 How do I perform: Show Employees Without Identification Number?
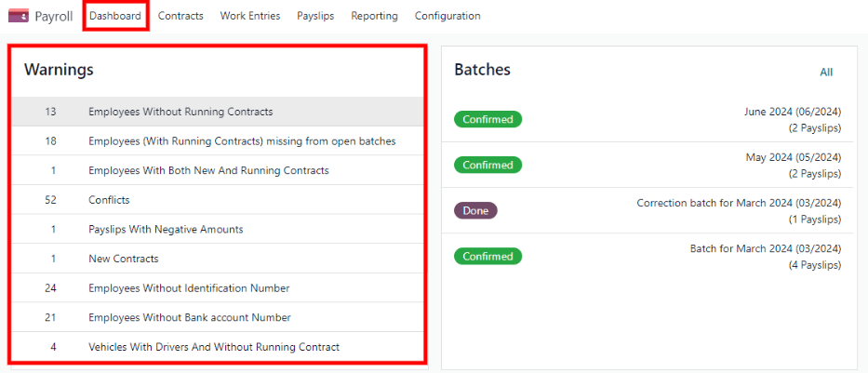tap(189, 288)
